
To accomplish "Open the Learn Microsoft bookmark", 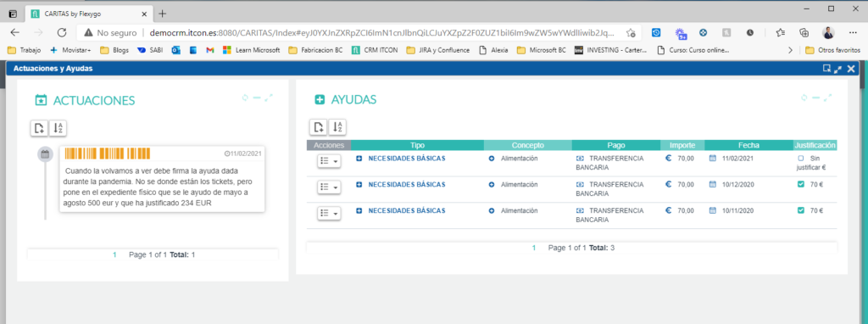I will coord(251,50).
